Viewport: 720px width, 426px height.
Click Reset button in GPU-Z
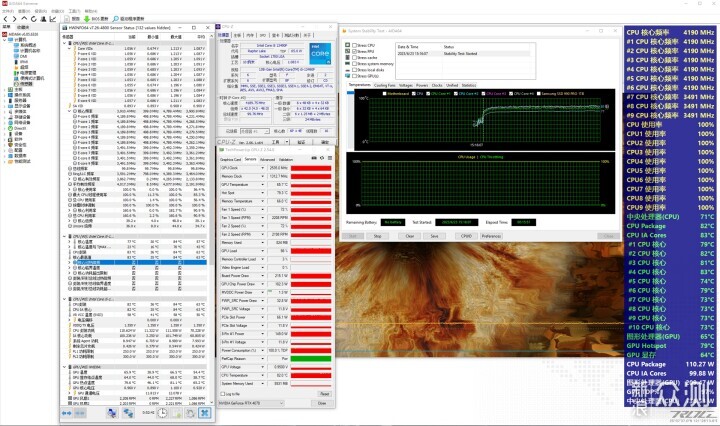pyautogui.click(x=324, y=394)
